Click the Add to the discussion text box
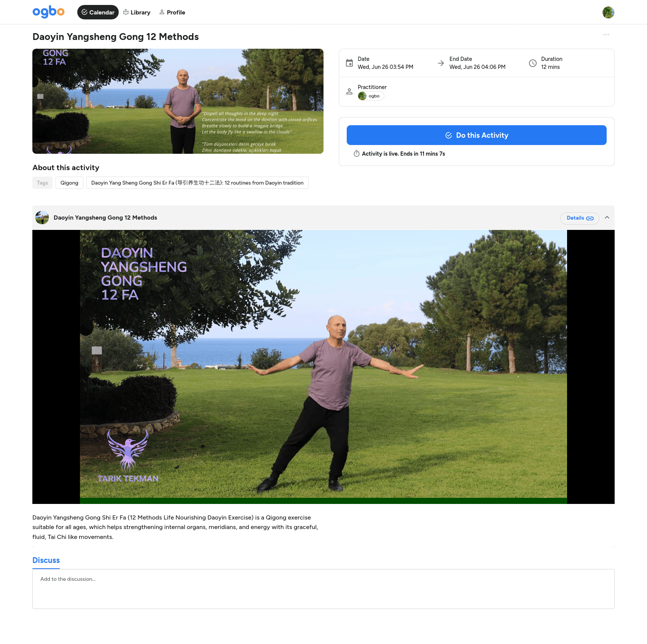Screen dimensions: 647x644 (x=323, y=588)
